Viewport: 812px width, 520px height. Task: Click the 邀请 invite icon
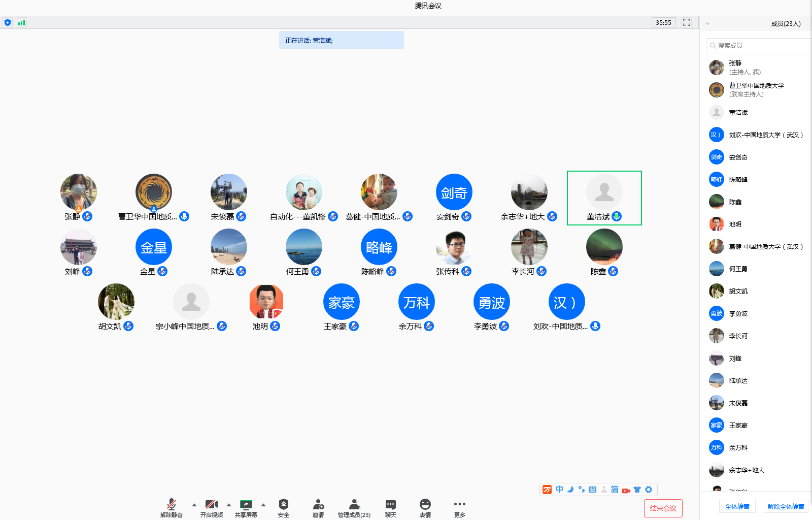coord(318,507)
